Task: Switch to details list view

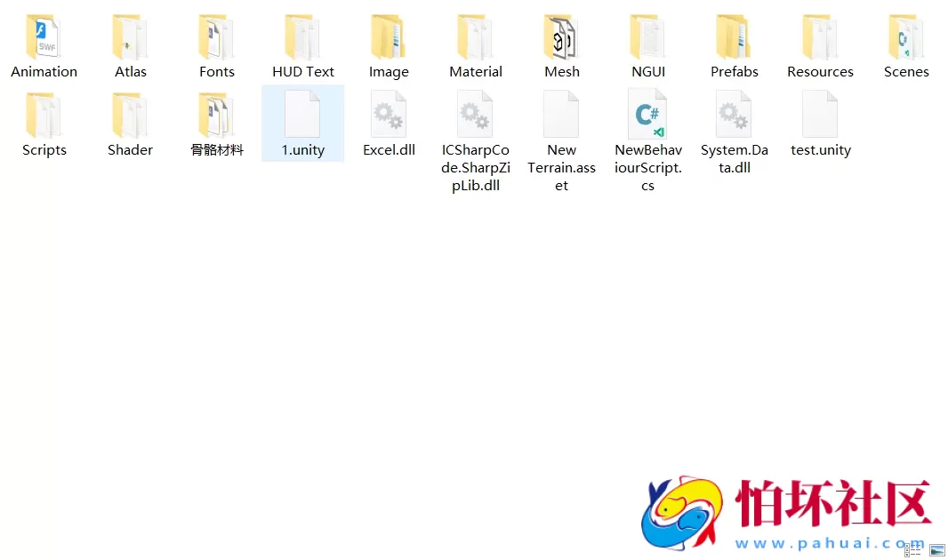Action: tap(912, 550)
